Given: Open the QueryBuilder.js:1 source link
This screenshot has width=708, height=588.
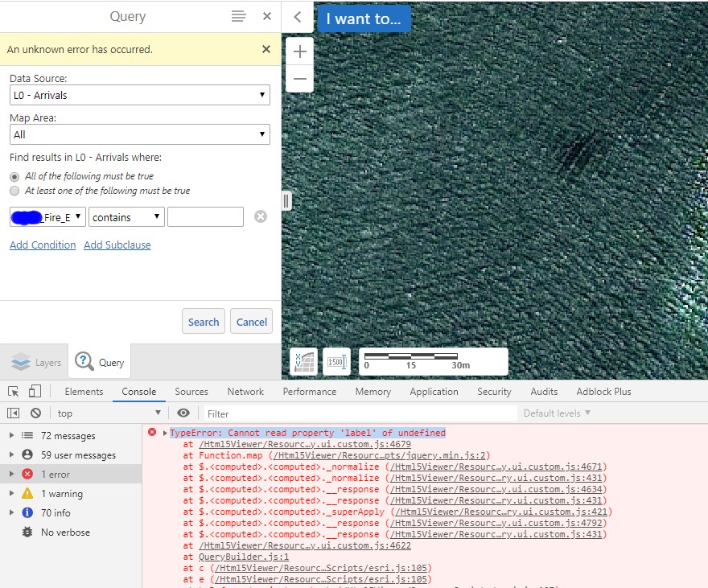Looking at the screenshot, I should (244, 557).
